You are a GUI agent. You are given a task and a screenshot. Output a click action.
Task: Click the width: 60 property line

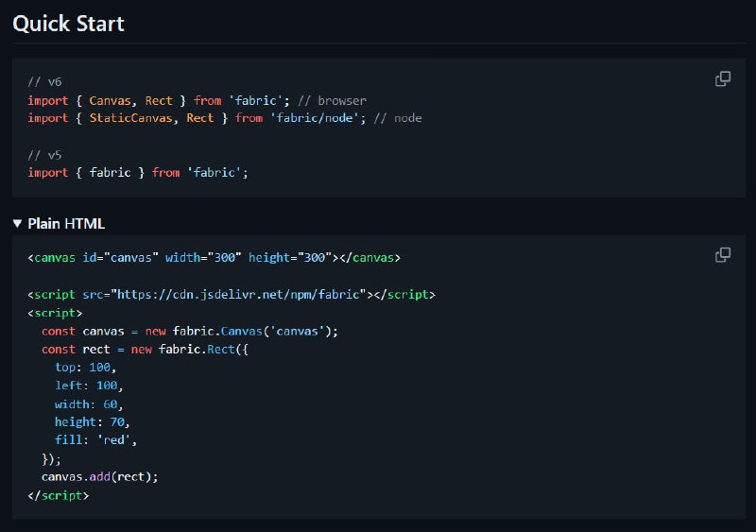[89, 404]
